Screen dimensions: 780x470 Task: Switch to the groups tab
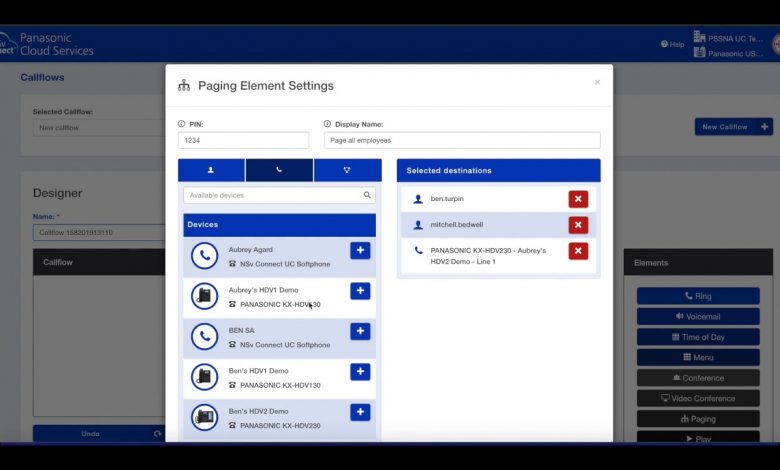347,170
